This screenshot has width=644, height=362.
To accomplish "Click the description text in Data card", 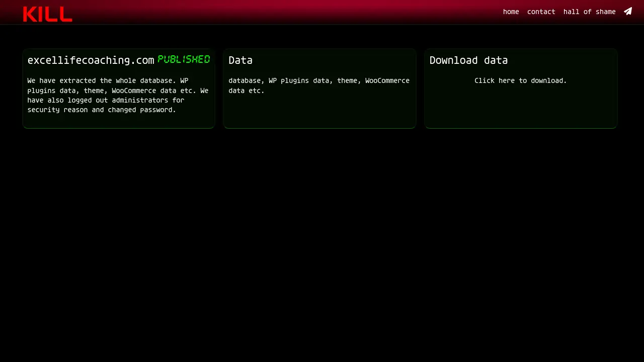I will [x=319, y=85].
